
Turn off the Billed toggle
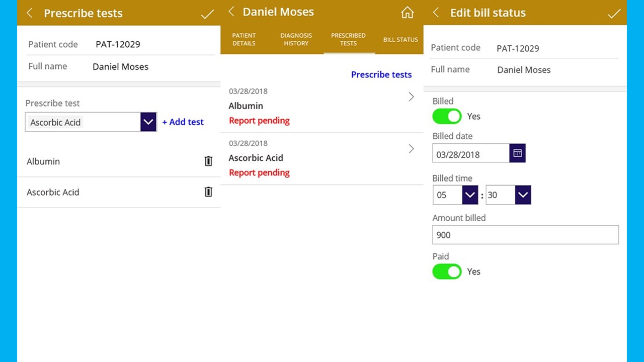(x=447, y=116)
